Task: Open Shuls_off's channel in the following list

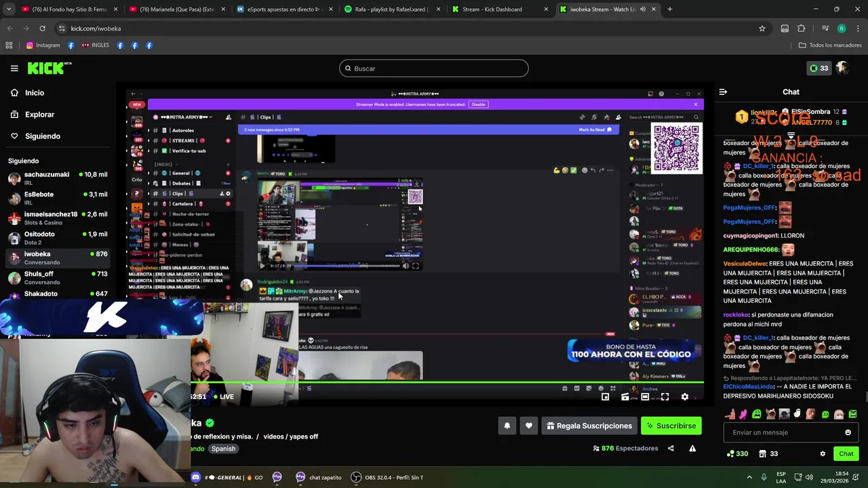Action: click(x=58, y=277)
